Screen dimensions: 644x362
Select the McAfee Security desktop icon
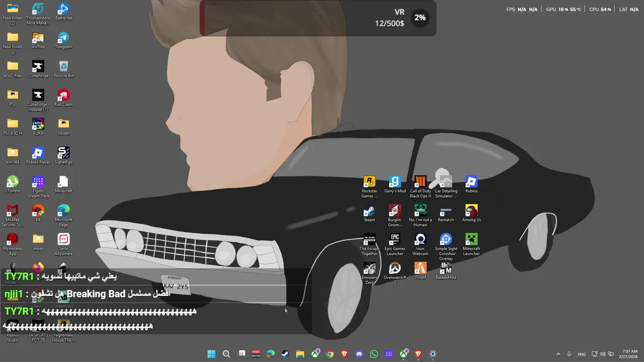coord(13,216)
